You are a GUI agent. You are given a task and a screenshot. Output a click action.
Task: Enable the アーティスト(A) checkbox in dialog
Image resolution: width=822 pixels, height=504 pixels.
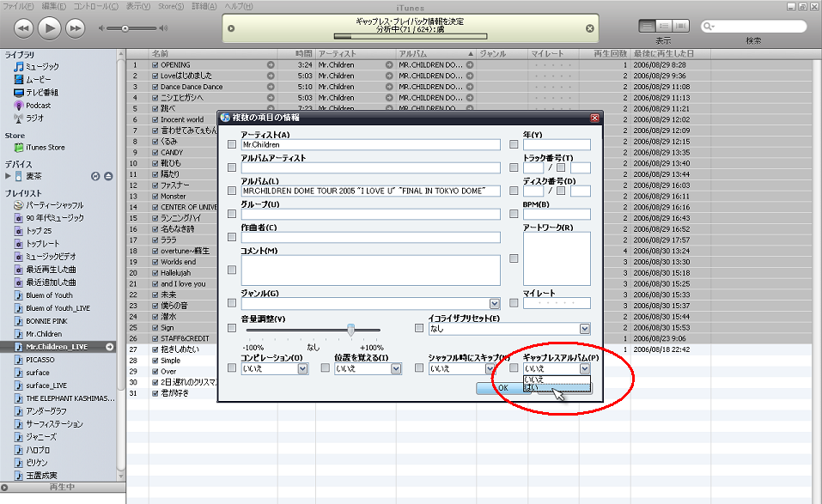232,144
